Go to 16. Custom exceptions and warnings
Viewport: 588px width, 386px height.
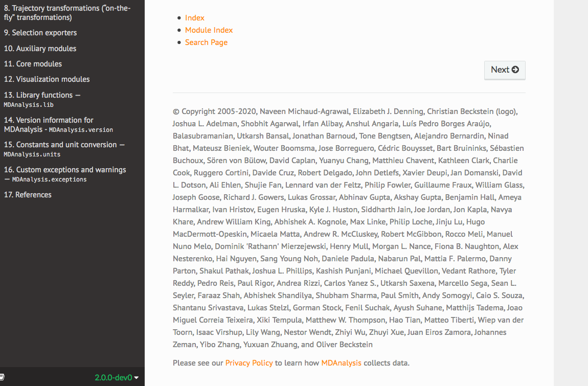(65, 174)
